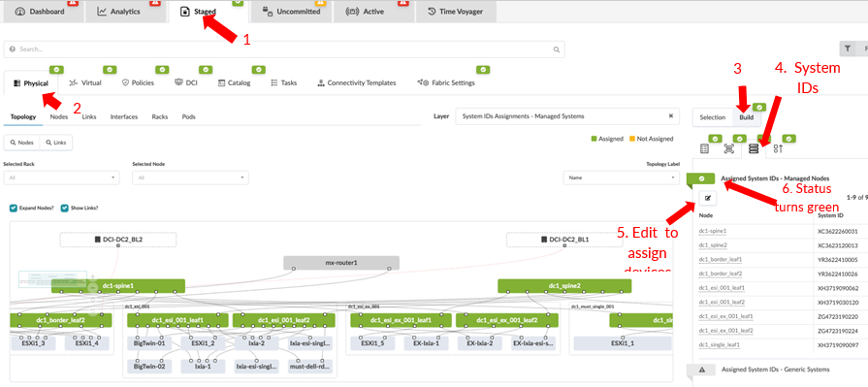Click the Selection panel toggle button
Screen dimensions: 868x387
[x=713, y=117]
